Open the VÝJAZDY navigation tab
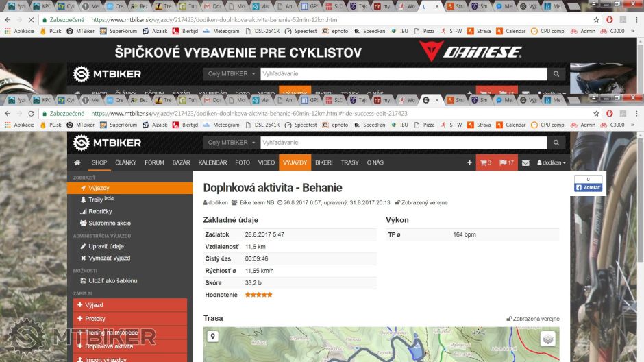The image size is (644, 362). click(x=295, y=162)
